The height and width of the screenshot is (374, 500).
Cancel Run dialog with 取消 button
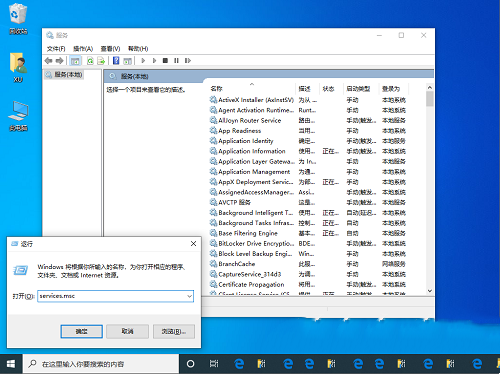(x=127, y=331)
